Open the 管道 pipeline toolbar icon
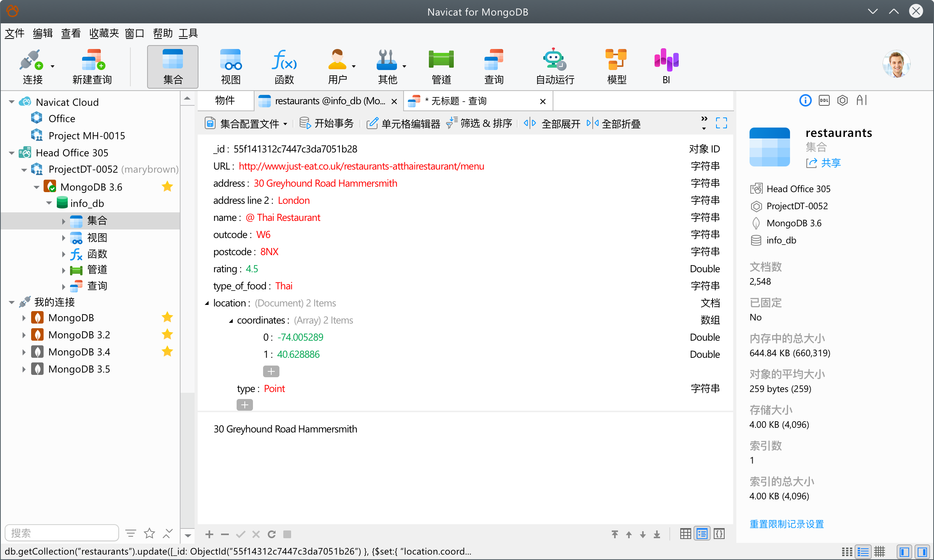This screenshot has height=560, width=934. click(441, 67)
